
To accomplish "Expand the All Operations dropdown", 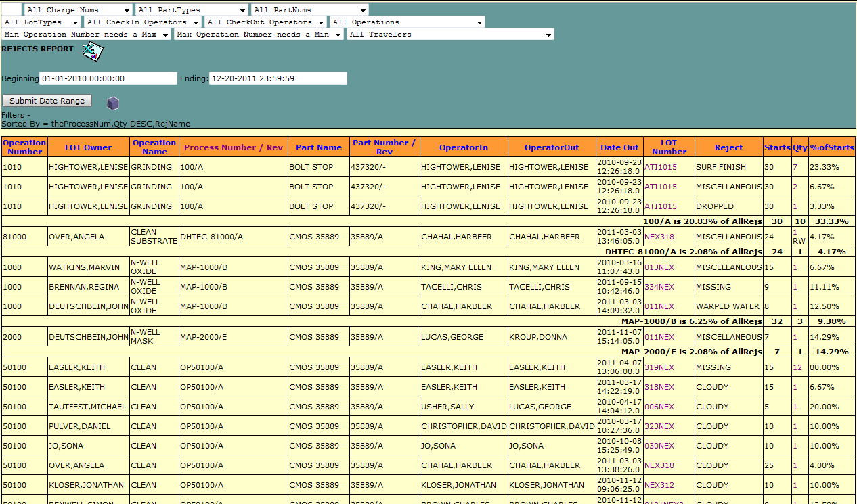I will tap(407, 22).
